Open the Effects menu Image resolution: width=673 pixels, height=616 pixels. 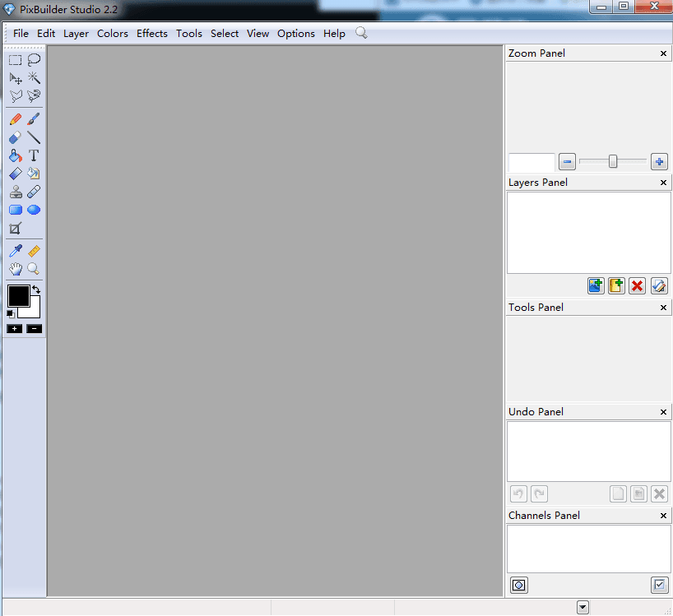pyautogui.click(x=151, y=34)
